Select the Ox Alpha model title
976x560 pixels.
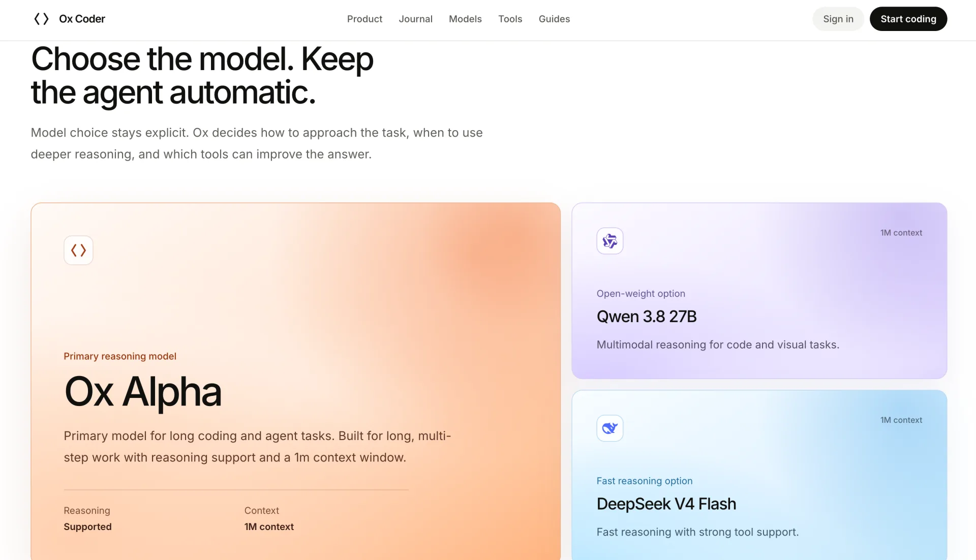click(143, 392)
